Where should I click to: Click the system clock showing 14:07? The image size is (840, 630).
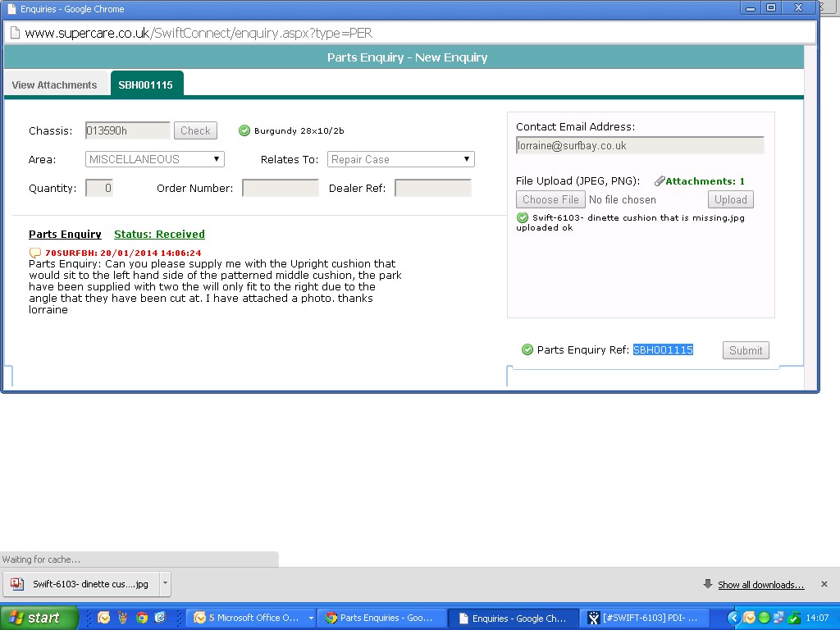(x=818, y=619)
